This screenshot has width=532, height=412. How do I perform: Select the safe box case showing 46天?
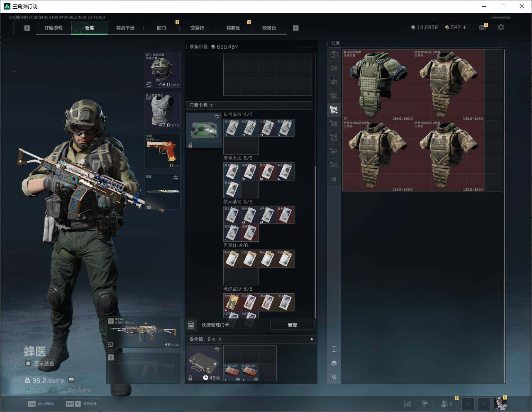click(x=204, y=363)
